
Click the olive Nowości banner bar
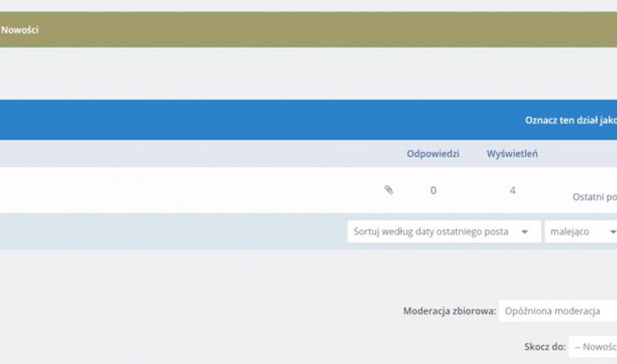tap(289, 30)
